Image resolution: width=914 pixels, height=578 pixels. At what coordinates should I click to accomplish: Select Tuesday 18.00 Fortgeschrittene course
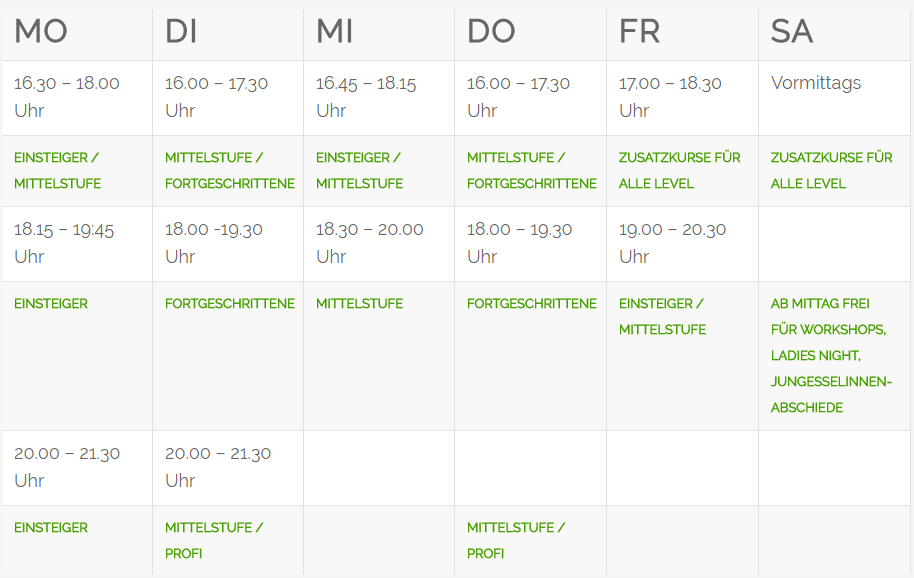click(x=230, y=304)
